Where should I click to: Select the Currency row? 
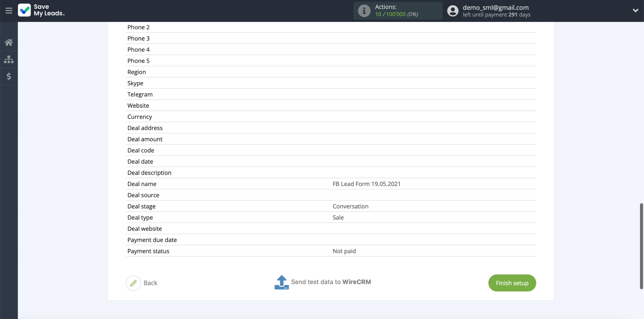pyautogui.click(x=331, y=117)
